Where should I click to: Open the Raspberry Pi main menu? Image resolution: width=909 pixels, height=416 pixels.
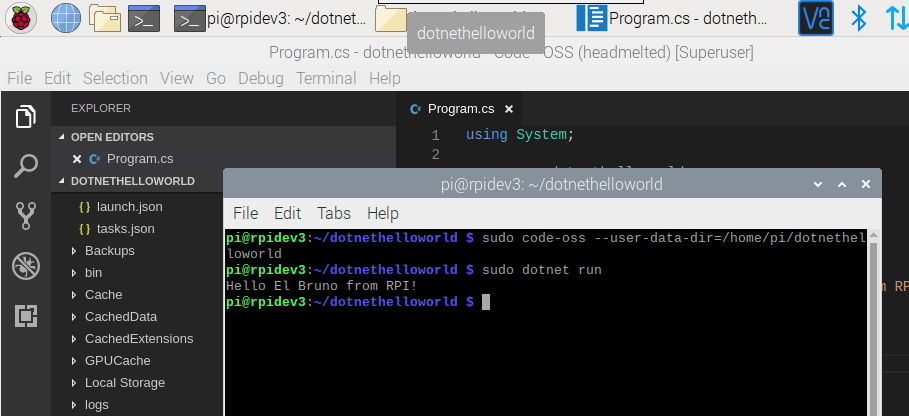(x=20, y=19)
